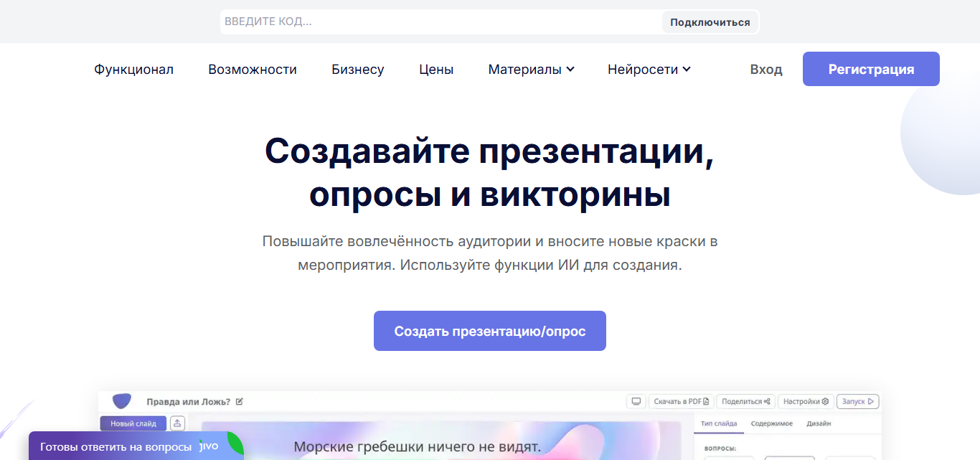This screenshot has width=980, height=460.
Task: Click Создать презентацию/опрос button
Action: (490, 331)
